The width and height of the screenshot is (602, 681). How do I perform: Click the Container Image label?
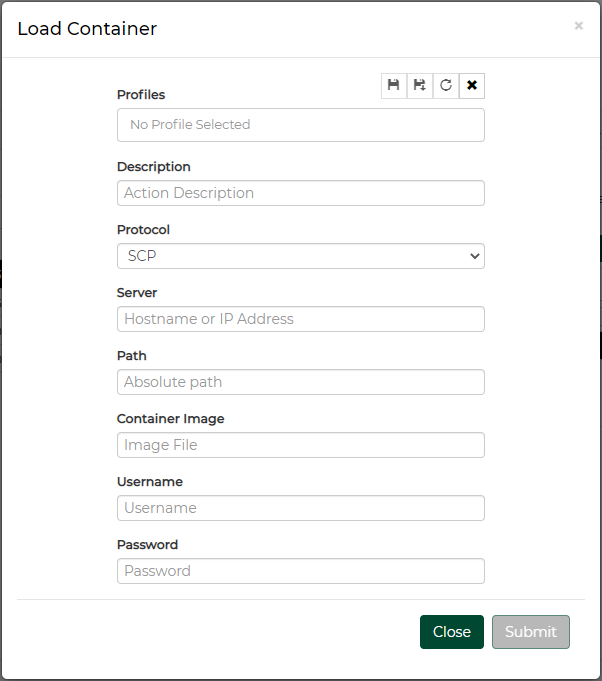click(170, 419)
